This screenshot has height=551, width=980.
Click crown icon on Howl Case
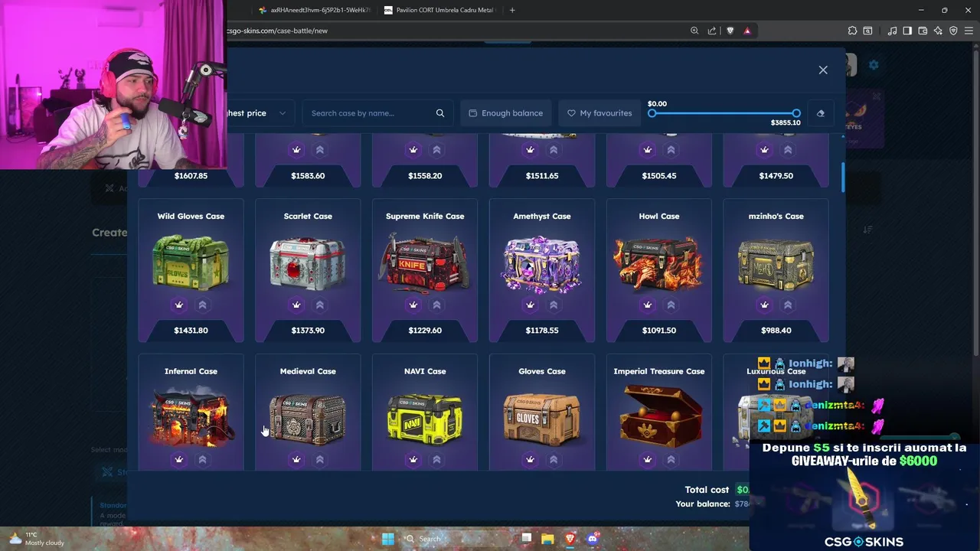click(x=648, y=305)
